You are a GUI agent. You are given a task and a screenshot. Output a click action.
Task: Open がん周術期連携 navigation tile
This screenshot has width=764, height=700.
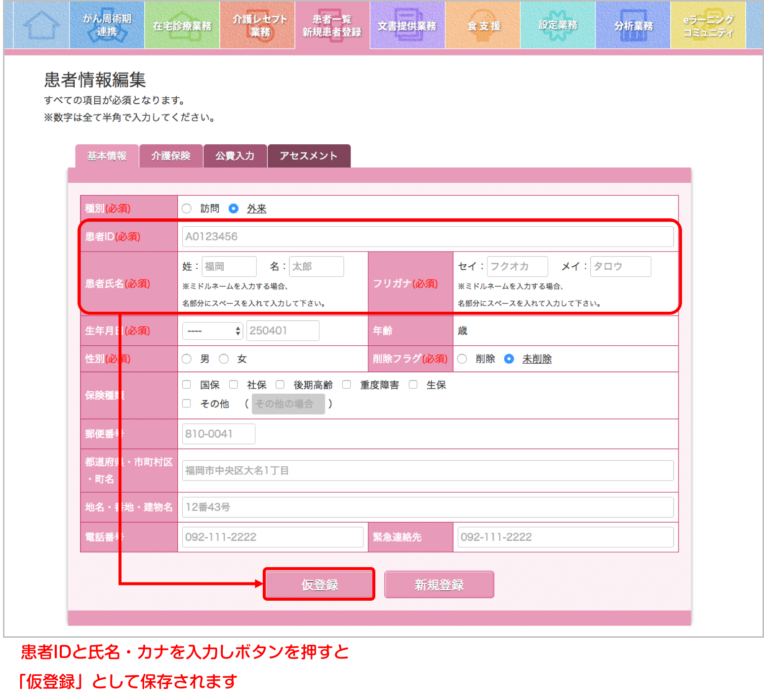[x=107, y=25]
